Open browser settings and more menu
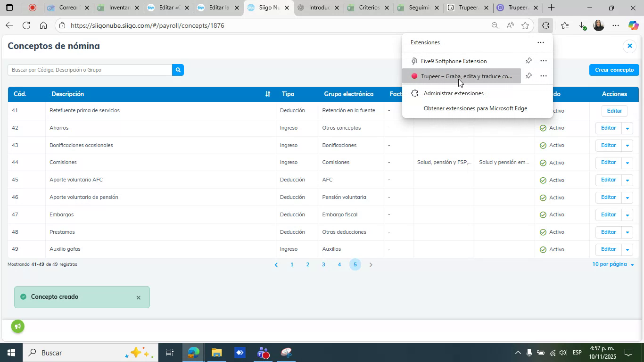The width and height of the screenshot is (644, 362). click(616, 26)
